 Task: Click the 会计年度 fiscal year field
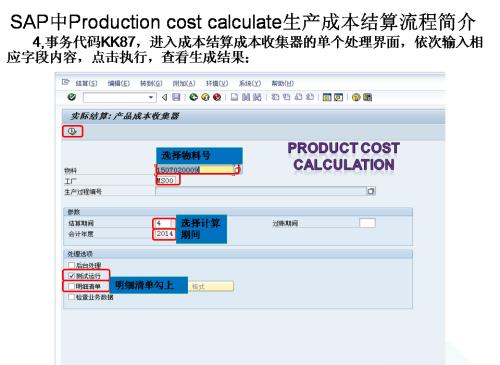164,234
